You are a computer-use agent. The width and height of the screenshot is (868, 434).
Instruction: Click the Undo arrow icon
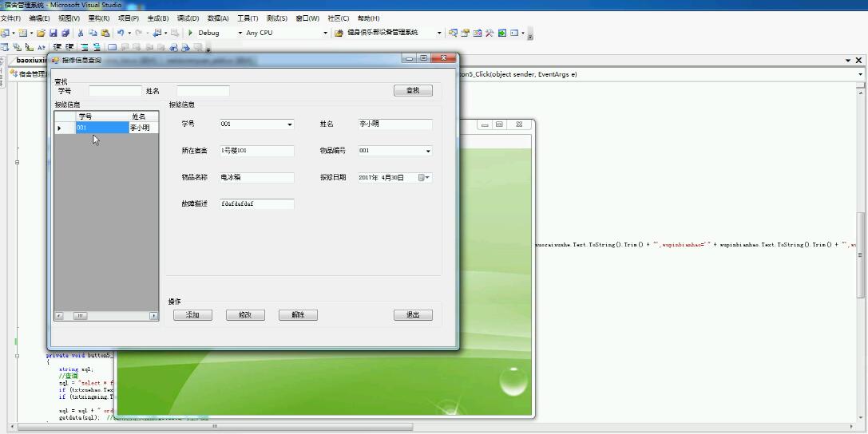click(x=120, y=33)
